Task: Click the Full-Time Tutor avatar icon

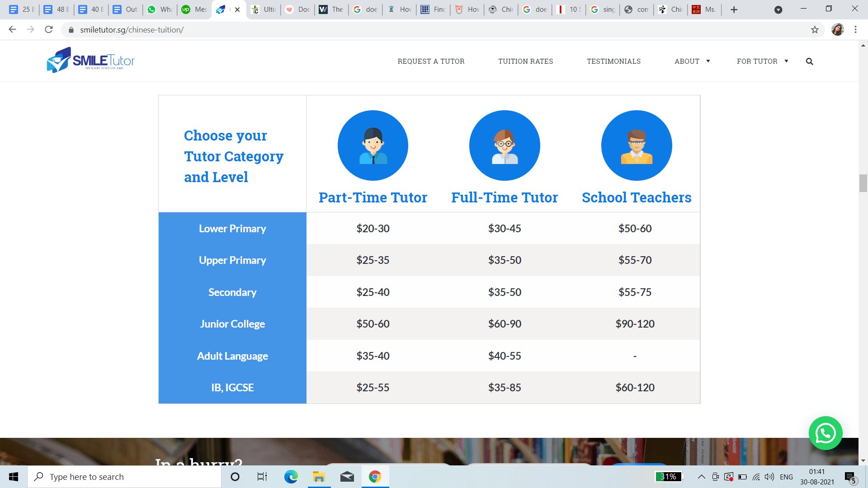Action: 505,145
